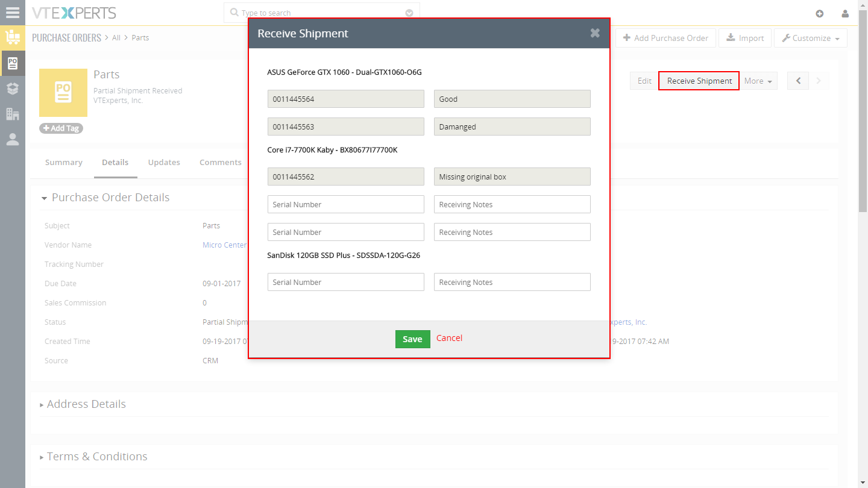
Task: Open the Customize dropdown
Action: pyautogui.click(x=811, y=38)
